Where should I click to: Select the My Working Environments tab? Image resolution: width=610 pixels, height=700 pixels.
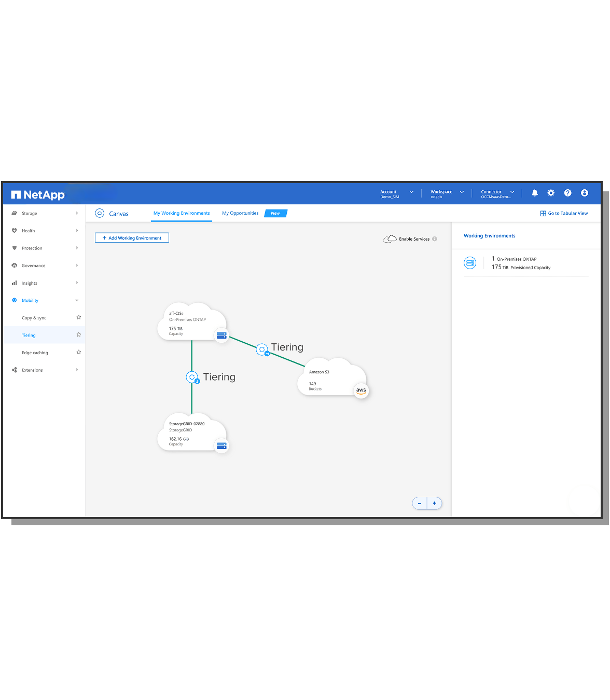pyautogui.click(x=182, y=213)
